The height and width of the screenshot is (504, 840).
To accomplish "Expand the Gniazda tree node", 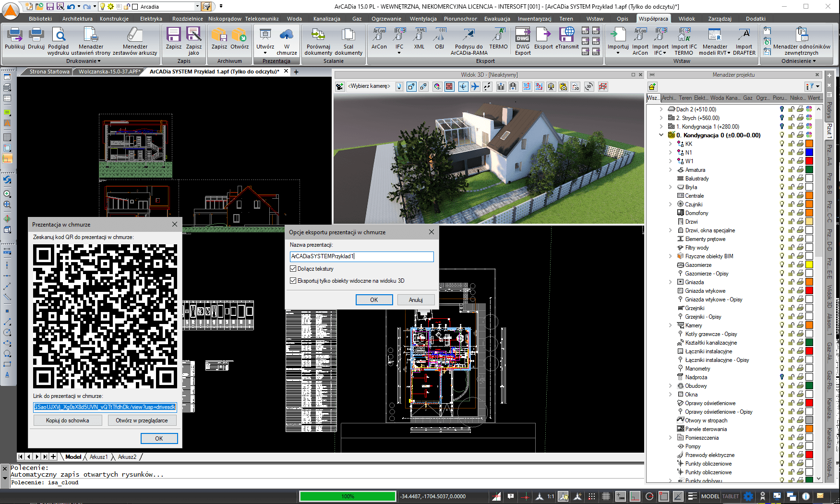I will [x=671, y=282].
